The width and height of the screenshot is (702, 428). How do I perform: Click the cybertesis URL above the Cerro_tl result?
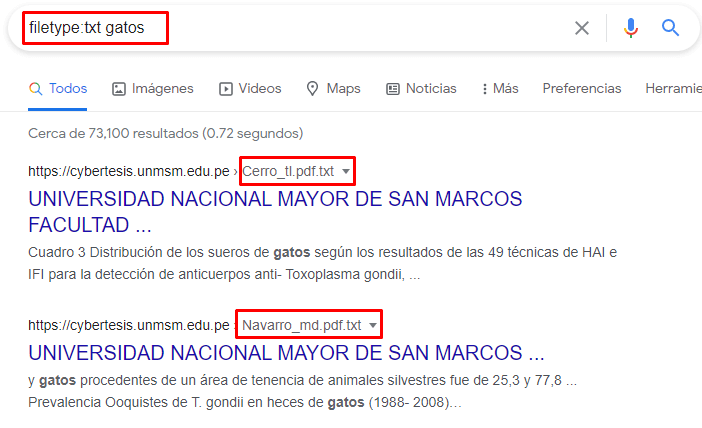tap(129, 171)
